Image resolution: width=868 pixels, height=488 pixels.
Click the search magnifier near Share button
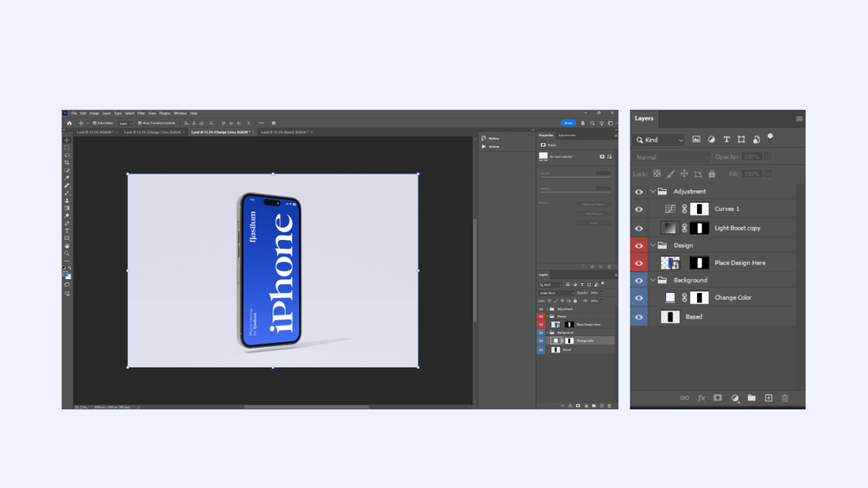point(592,124)
